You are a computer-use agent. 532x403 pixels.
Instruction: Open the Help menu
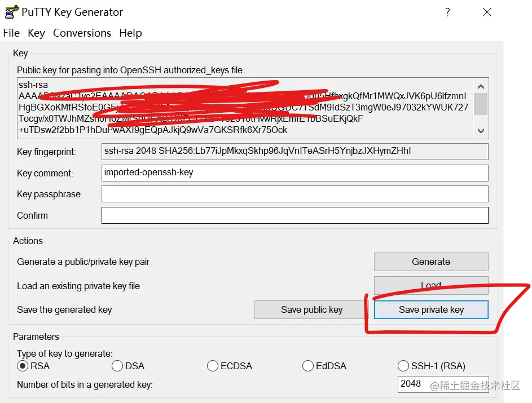click(x=130, y=33)
